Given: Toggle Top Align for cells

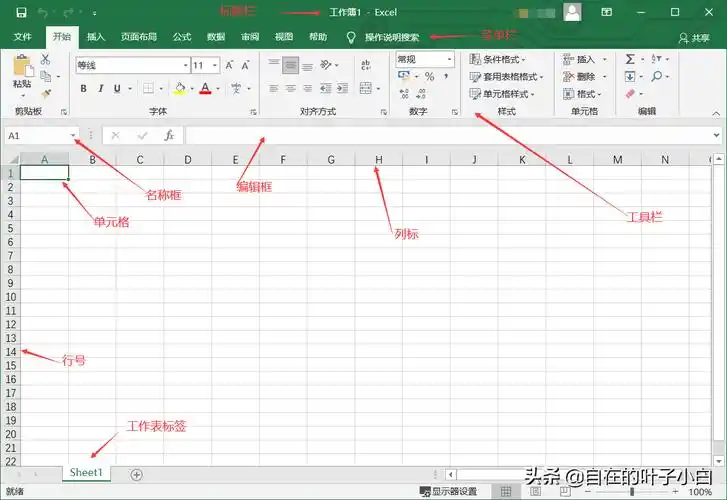Looking at the screenshot, I should coord(274,65).
